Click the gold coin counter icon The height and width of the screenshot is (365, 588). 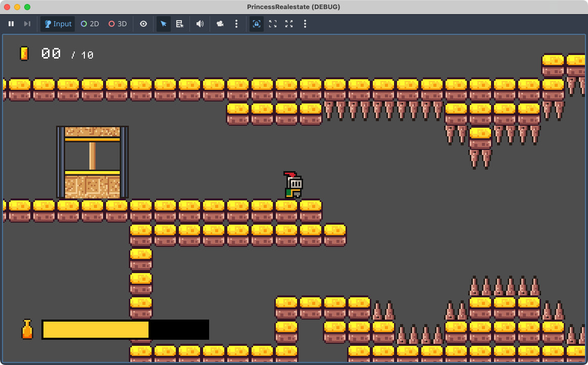[24, 53]
